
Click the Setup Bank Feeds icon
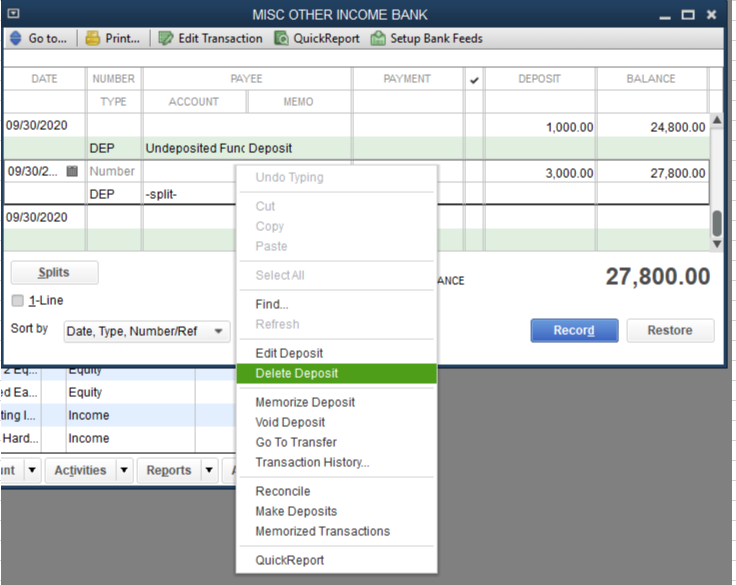coord(378,38)
